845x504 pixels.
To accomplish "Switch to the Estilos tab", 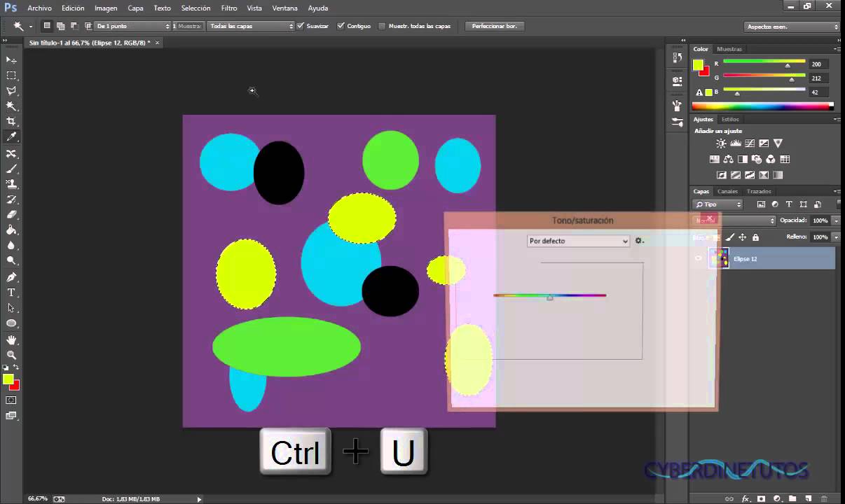I will tap(730, 119).
